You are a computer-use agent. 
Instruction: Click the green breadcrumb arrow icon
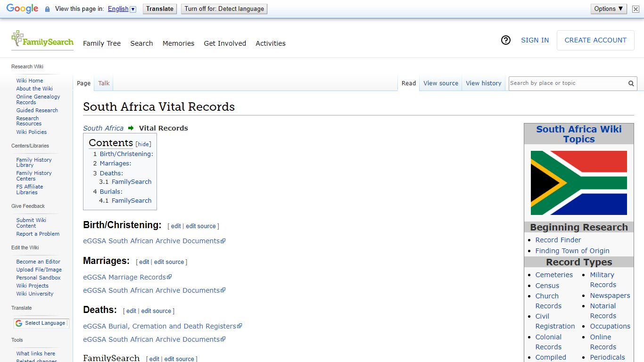tap(131, 128)
